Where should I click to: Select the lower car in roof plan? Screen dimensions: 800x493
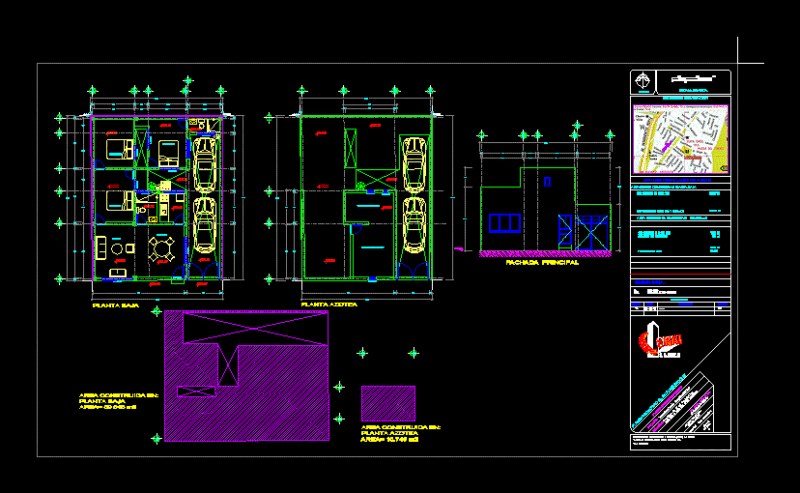[x=414, y=225]
